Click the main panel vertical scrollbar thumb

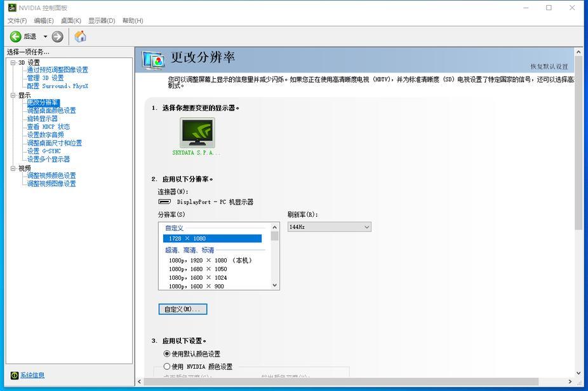[x=578, y=142]
